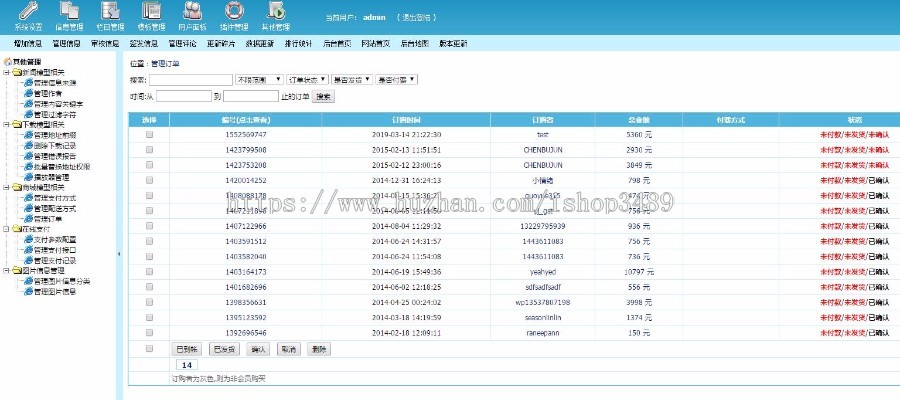Screen dimensions: 900x400
Task: Open the 是否发货 dropdown
Action: (x=352, y=80)
